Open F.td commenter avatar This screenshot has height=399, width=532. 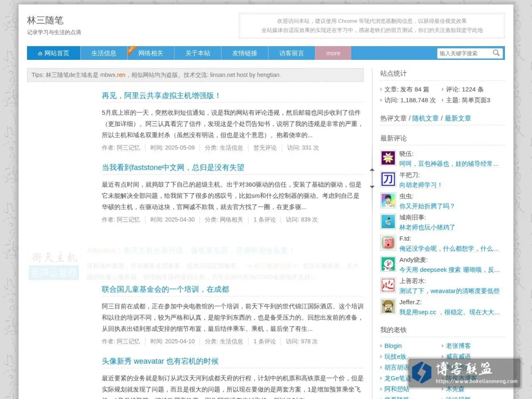coord(388,243)
